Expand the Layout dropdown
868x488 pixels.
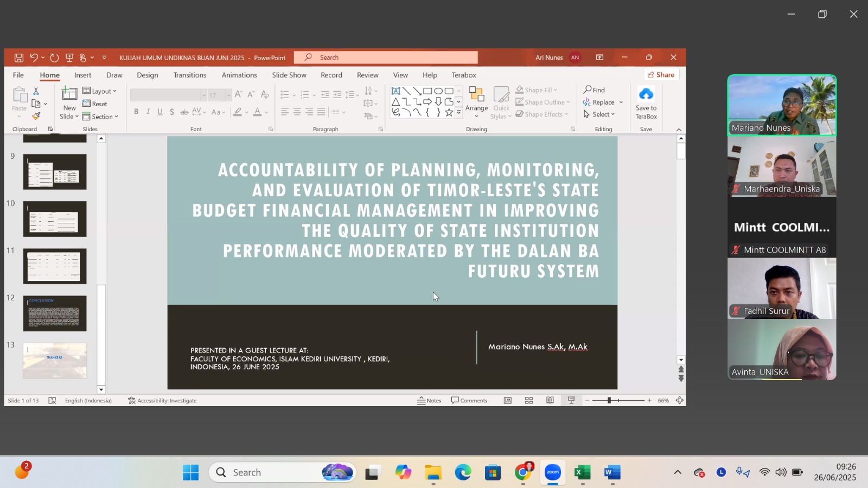click(100, 91)
